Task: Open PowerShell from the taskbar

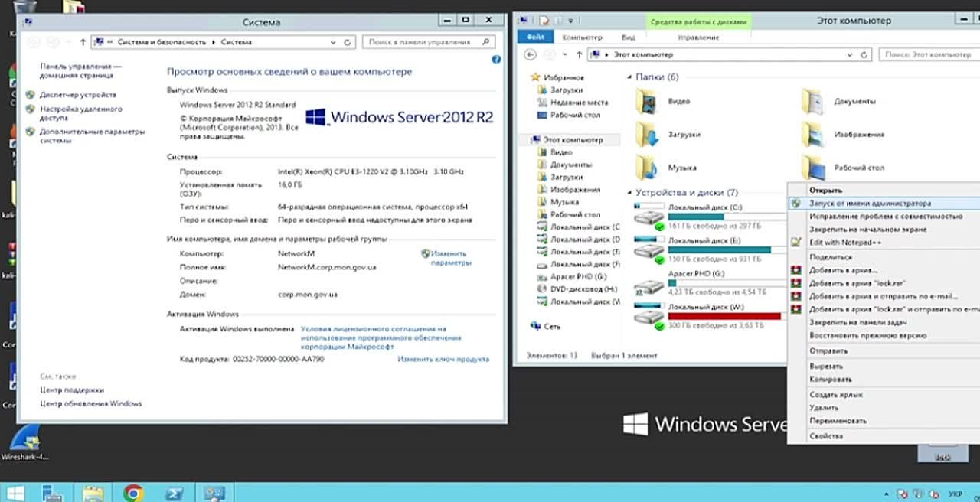Action: [x=174, y=494]
